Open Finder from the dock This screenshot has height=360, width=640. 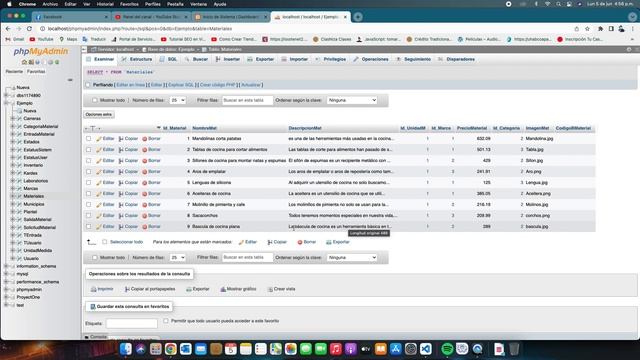[x=126, y=349]
